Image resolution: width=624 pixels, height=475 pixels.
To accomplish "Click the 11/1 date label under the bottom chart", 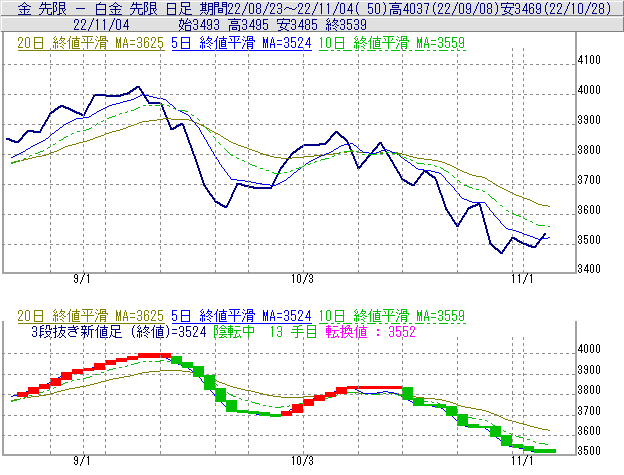I will pyautogui.click(x=522, y=461).
